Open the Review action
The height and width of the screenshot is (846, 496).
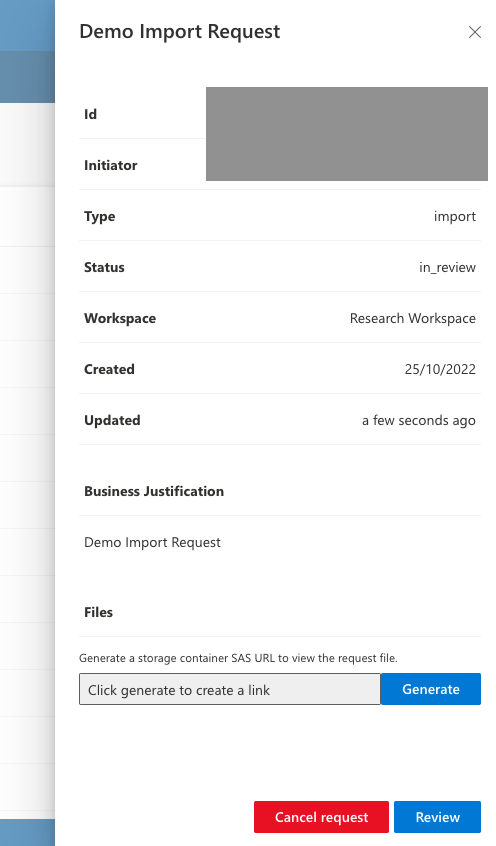click(437, 817)
